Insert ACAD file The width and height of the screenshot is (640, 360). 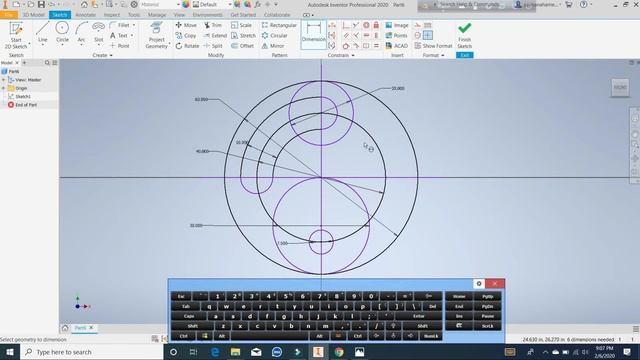396,46
